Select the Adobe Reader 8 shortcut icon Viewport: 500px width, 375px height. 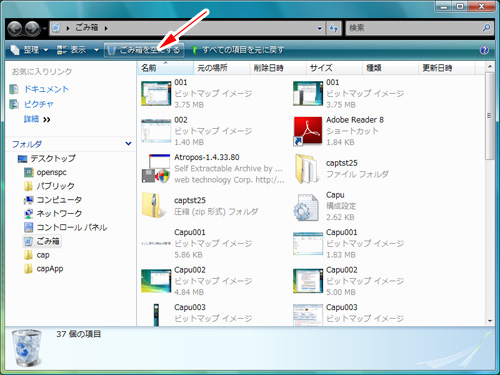308,131
